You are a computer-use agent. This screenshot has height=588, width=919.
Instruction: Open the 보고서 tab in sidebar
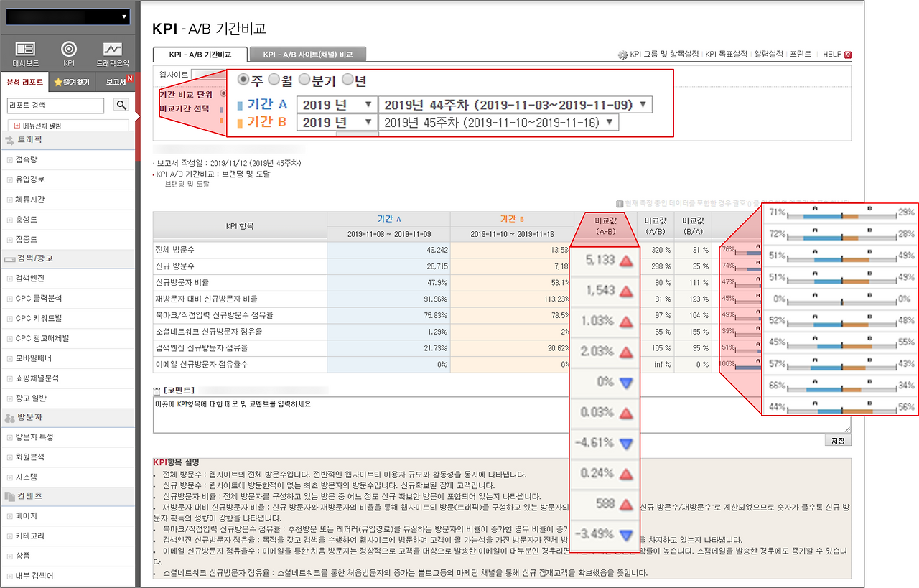point(115,81)
